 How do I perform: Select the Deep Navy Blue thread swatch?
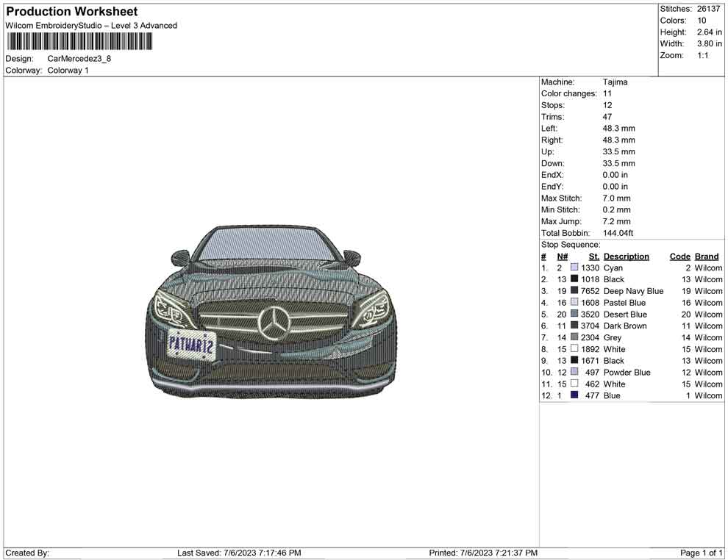574,291
